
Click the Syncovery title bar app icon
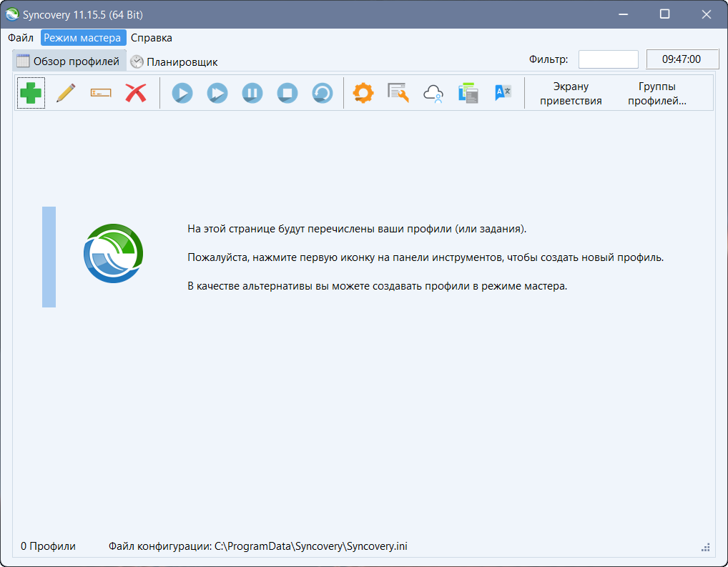(x=12, y=14)
